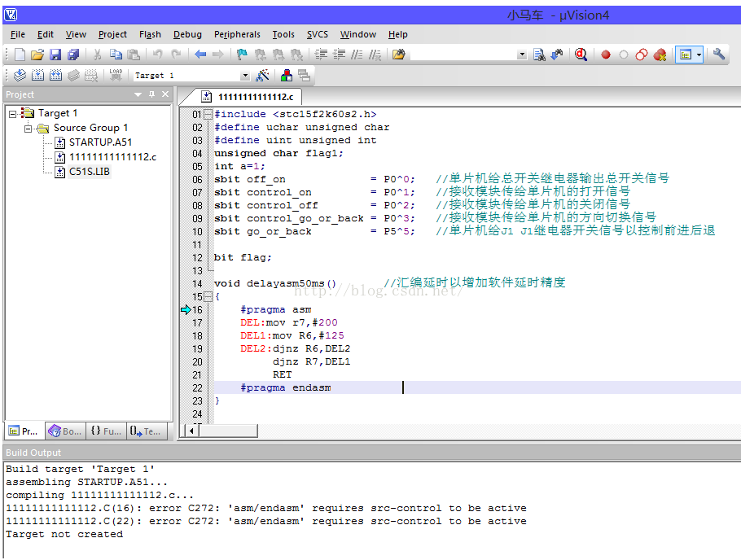Close the Project panel
741x560 pixels.
[x=165, y=94]
